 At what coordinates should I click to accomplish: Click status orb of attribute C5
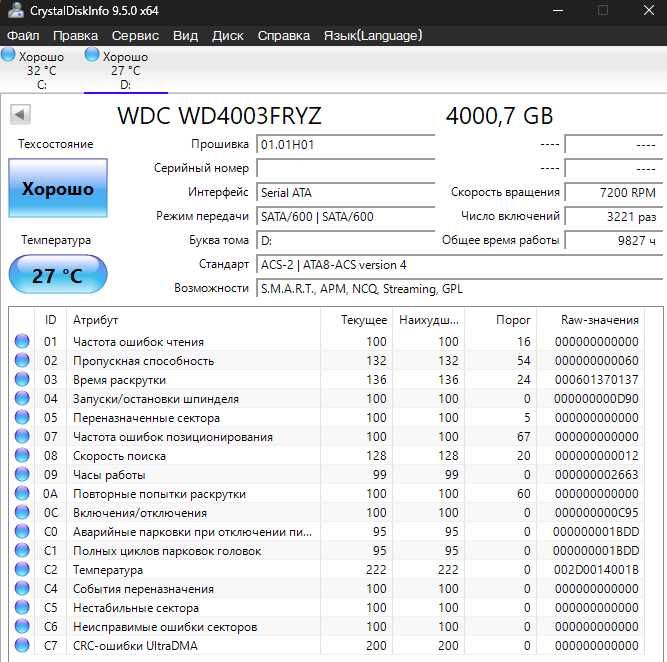pyautogui.click(x=22, y=607)
